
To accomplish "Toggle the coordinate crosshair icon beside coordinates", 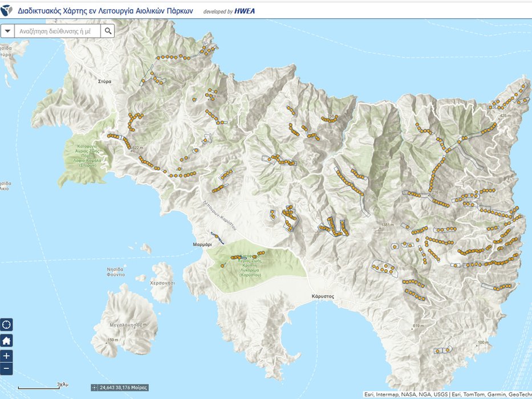I will pyautogui.click(x=95, y=388).
